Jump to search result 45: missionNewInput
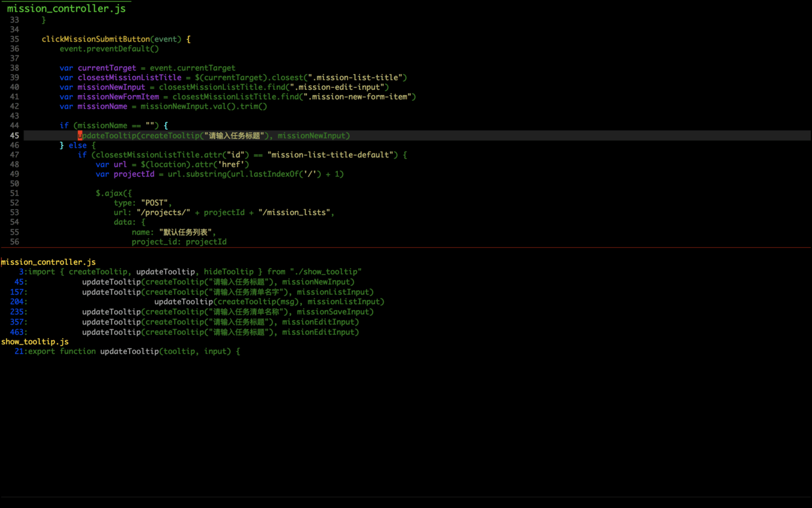Viewport: 812px width, 508px height. click(x=184, y=282)
